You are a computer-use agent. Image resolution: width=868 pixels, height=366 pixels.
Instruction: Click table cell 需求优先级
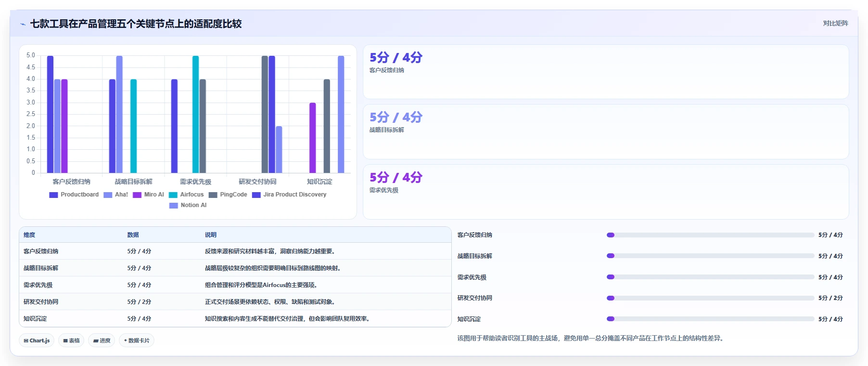pyautogui.click(x=38, y=285)
